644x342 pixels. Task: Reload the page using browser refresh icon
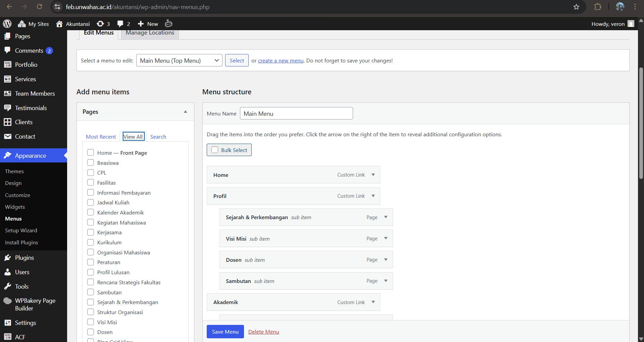click(x=39, y=7)
